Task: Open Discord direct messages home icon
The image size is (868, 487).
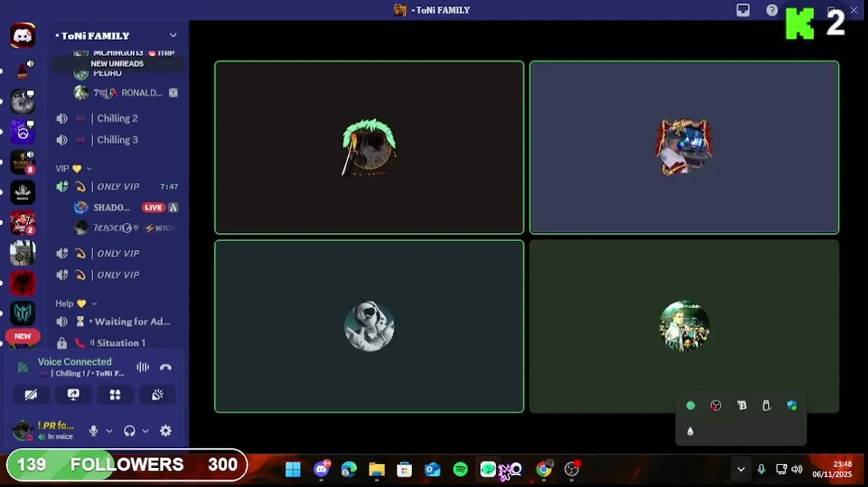Action: [22, 35]
